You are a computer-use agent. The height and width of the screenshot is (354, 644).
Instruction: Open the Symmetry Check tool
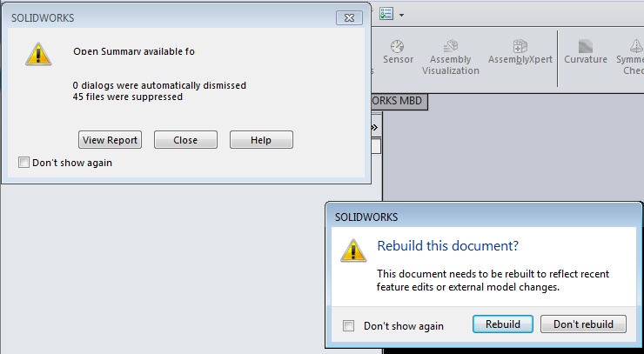click(x=631, y=57)
